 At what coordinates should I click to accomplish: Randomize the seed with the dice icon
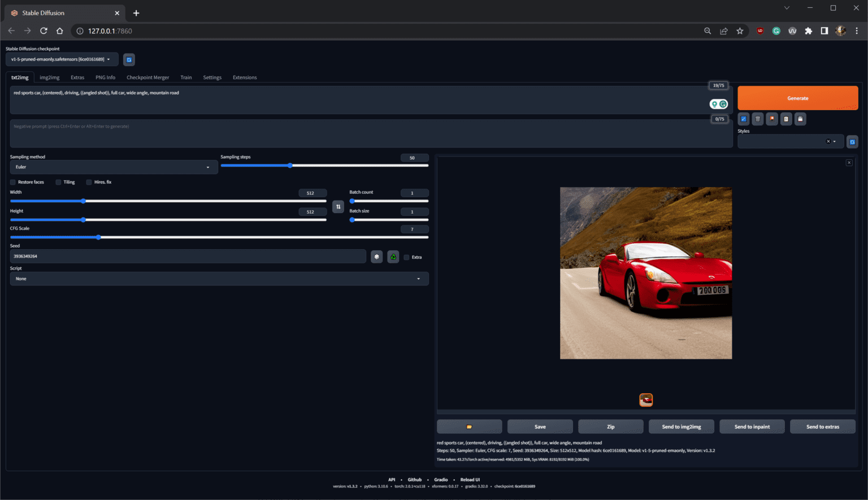point(376,256)
